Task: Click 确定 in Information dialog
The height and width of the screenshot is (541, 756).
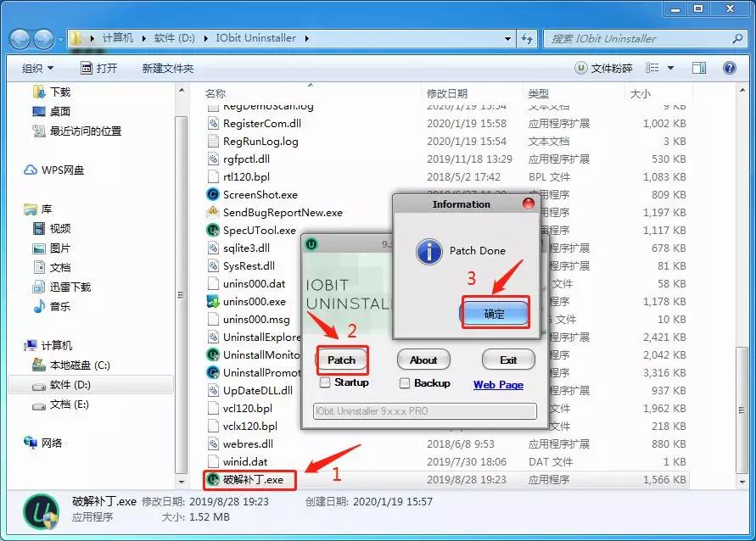Action: (x=494, y=314)
